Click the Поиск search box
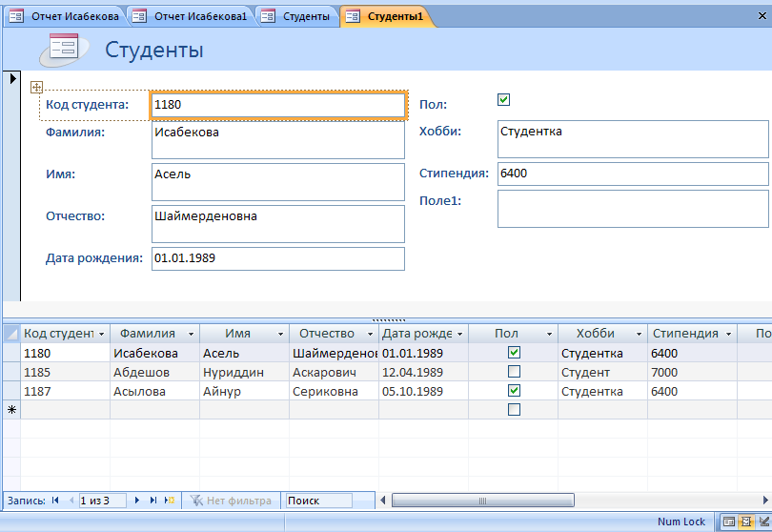The image size is (772, 532). point(317,501)
